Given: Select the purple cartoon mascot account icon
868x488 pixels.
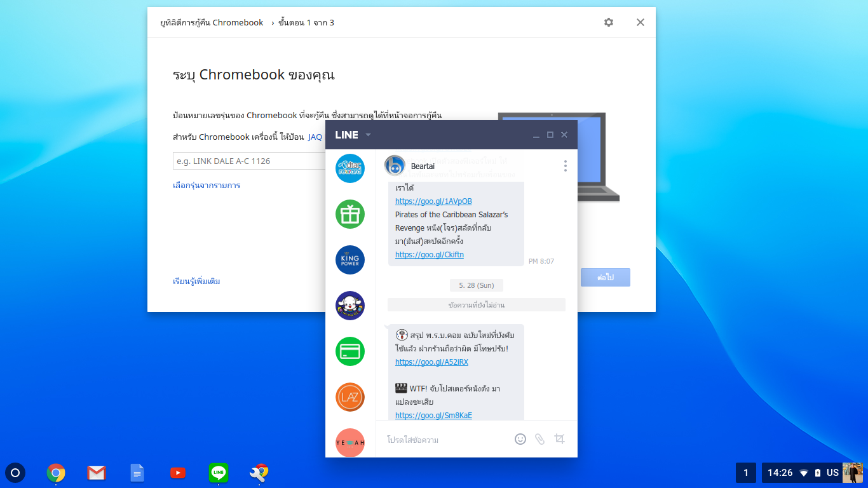Looking at the screenshot, I should tap(350, 306).
